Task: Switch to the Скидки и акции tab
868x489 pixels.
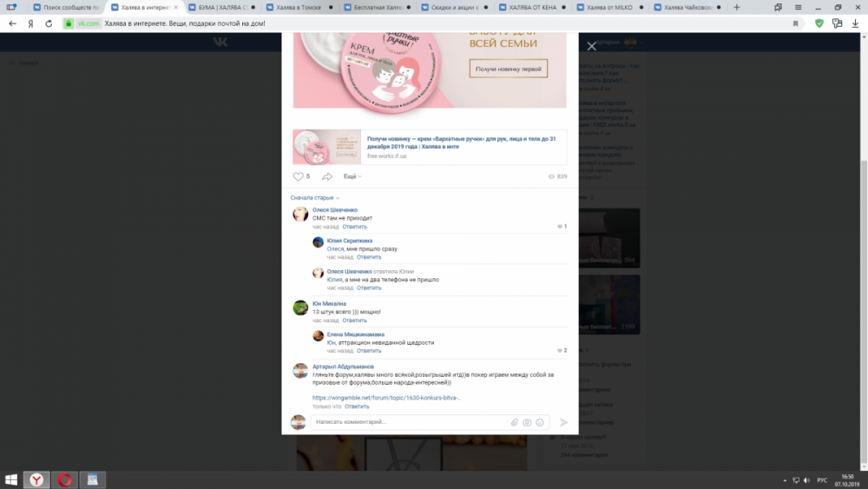Action: click(454, 7)
